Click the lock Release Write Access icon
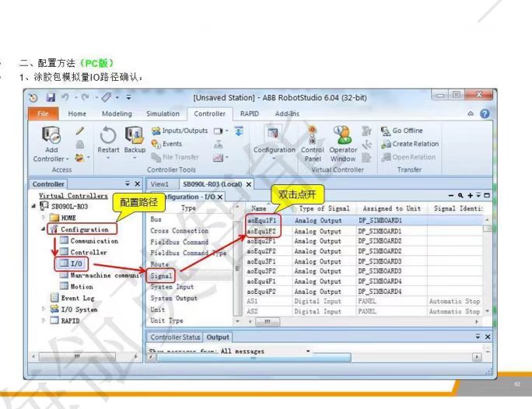Screen dimensions: 532x409 point(80,145)
